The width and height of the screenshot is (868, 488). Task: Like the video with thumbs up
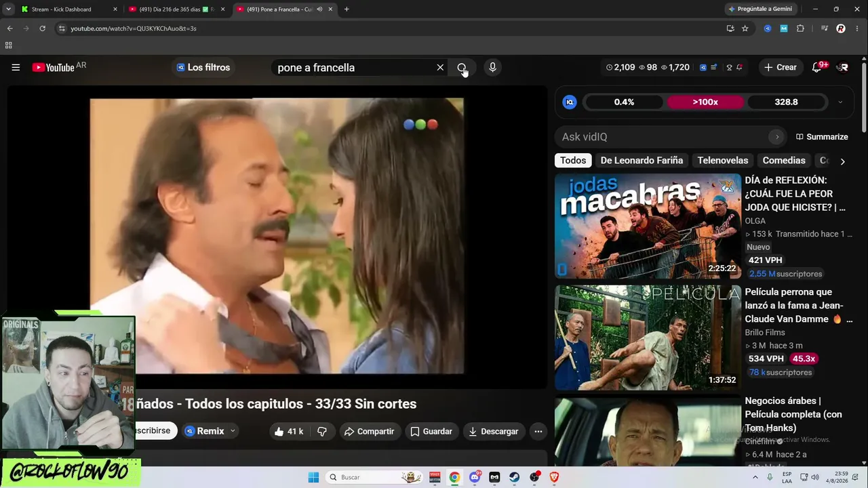point(289,431)
